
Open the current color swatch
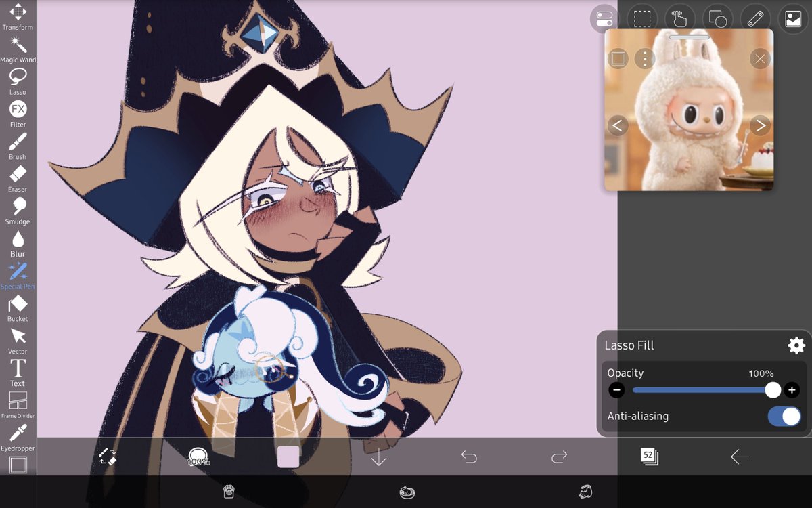[288, 457]
